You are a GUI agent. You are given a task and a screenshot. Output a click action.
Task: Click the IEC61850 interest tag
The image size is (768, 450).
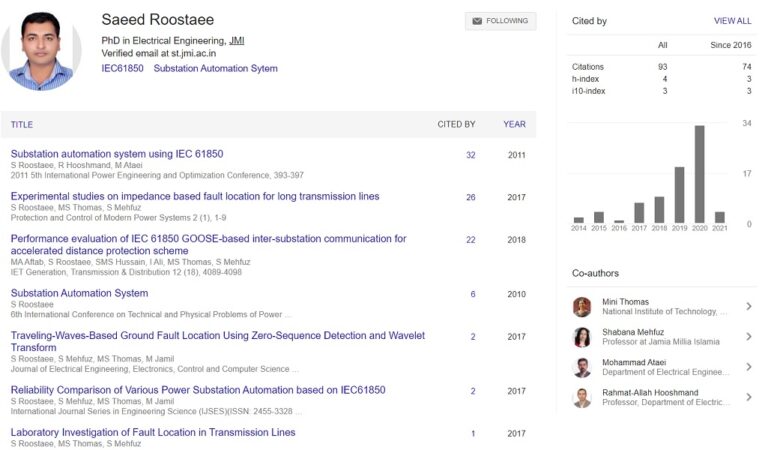click(x=122, y=69)
